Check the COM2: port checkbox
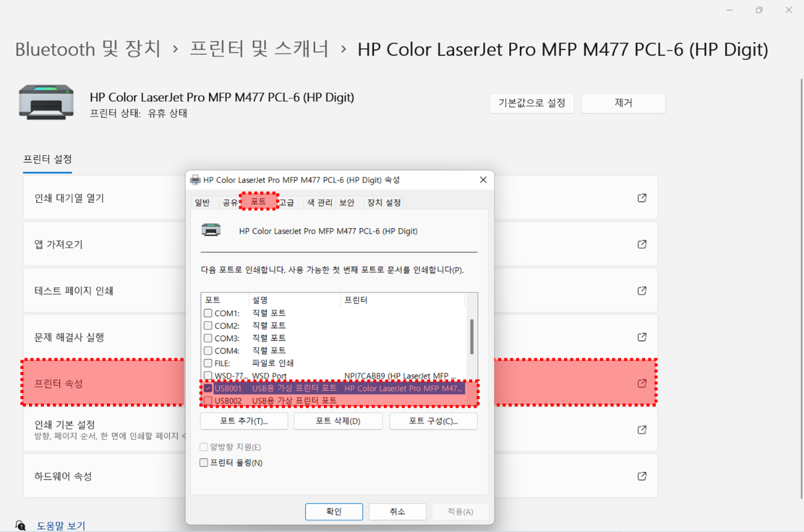This screenshot has width=804, height=532. point(208,326)
